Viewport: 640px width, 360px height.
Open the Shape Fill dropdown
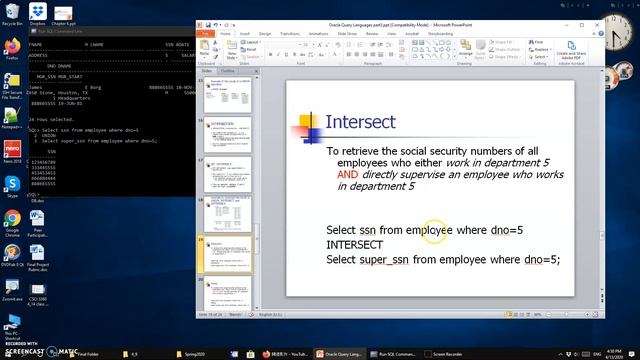(501, 42)
